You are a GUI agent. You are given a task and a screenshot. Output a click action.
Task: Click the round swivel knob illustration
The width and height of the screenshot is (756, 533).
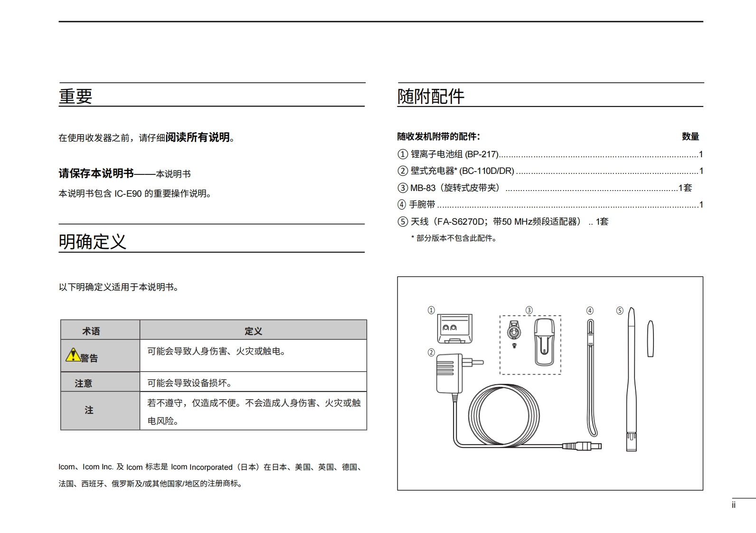point(514,330)
